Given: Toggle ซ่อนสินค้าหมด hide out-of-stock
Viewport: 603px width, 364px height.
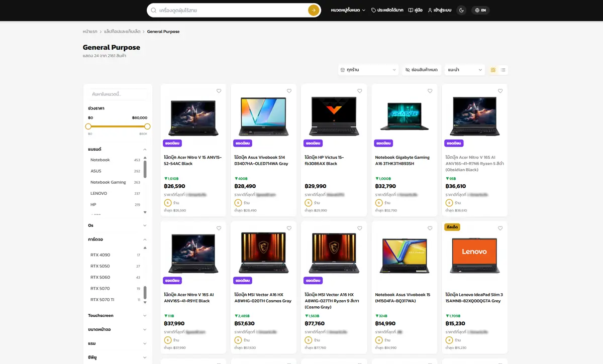Looking at the screenshot, I should 421,70.
